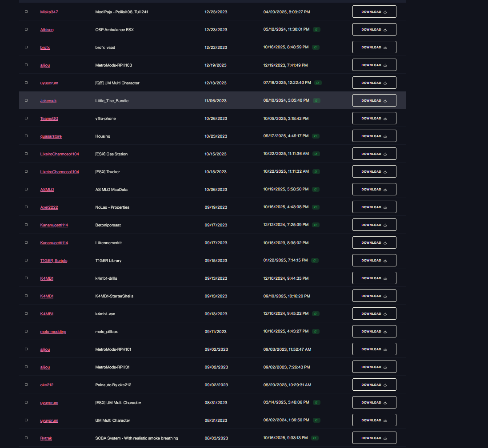Click green sync icon in [ESX] Gas Station row
This screenshot has width=488, height=448.
(316, 154)
